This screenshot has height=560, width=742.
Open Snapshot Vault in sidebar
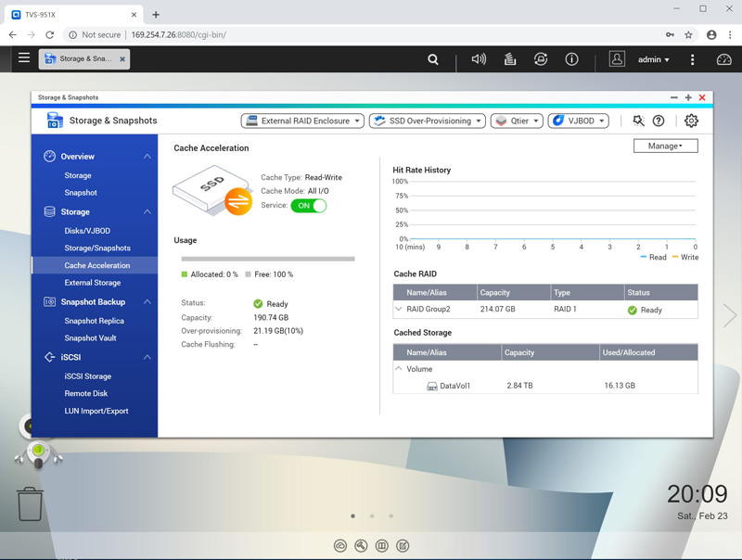[x=90, y=338]
